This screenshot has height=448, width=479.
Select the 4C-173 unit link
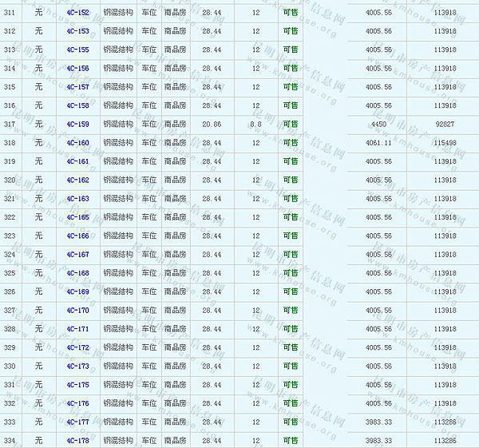pyautogui.click(x=77, y=367)
